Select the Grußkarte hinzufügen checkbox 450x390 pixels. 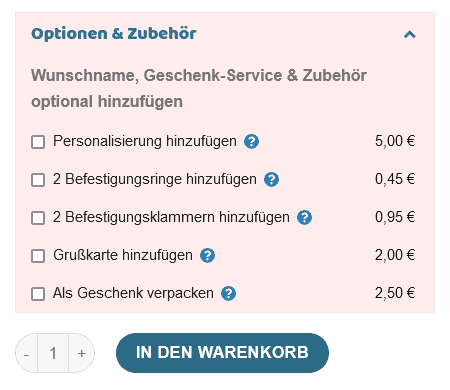point(38,256)
